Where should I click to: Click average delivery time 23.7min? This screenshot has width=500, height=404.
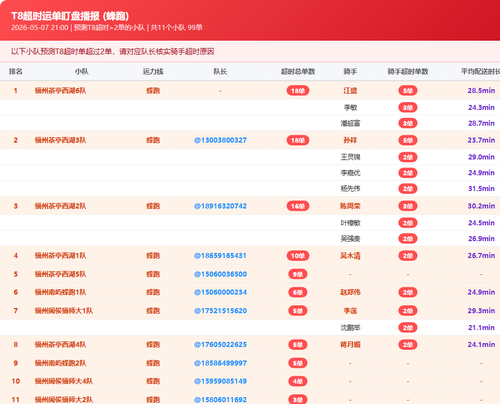tap(481, 140)
